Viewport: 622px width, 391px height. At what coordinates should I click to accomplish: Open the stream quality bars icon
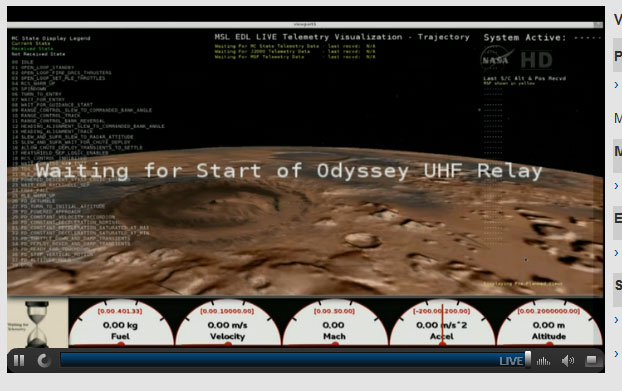click(x=543, y=361)
